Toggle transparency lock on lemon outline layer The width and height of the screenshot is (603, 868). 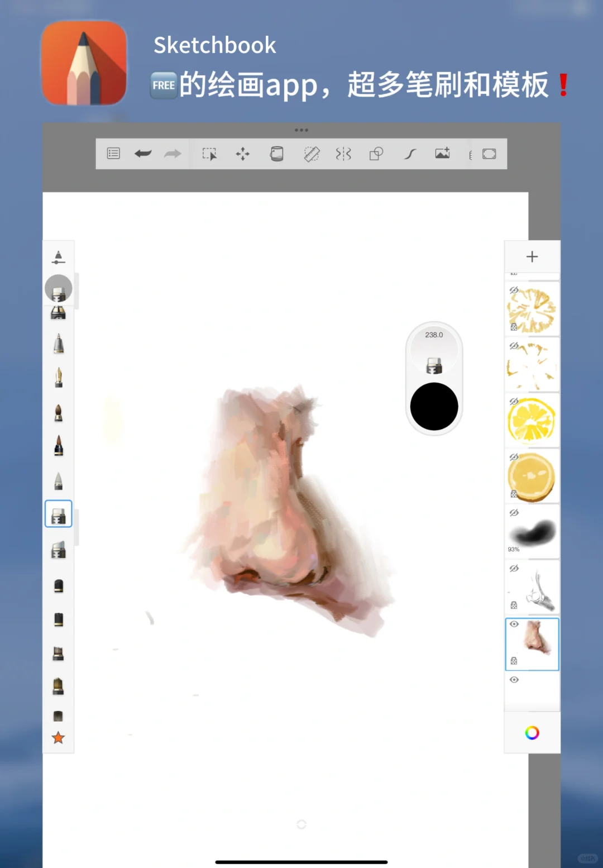click(x=514, y=327)
